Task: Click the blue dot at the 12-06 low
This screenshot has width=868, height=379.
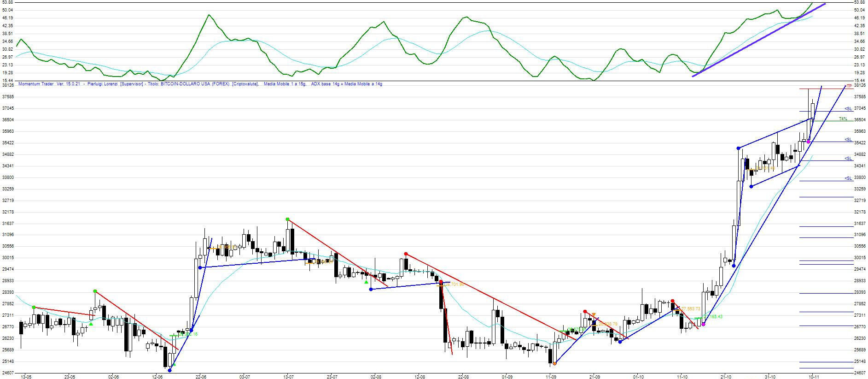Action: (170, 370)
